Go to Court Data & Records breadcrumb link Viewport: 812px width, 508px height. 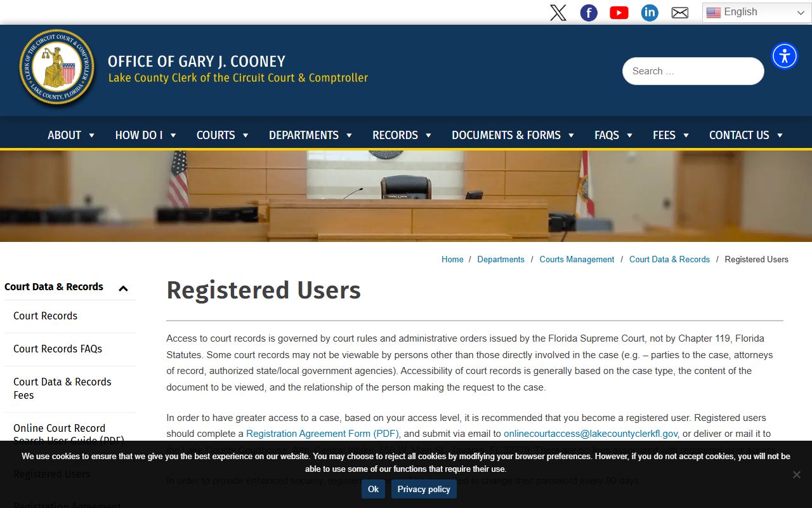click(669, 259)
